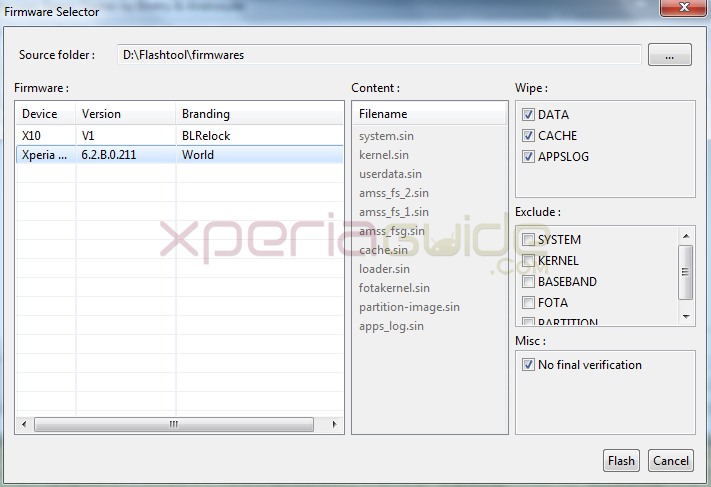Select system.sin in content list
711x487 pixels.
[x=386, y=136]
